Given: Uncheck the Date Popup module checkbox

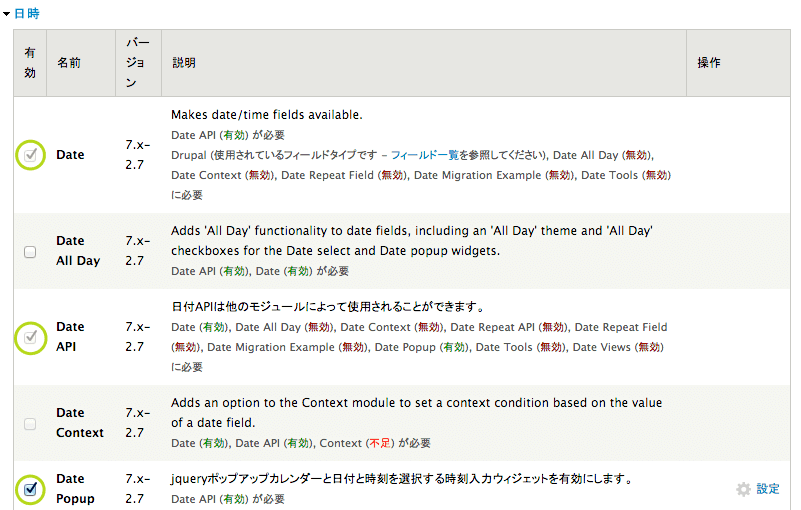Looking at the screenshot, I should (30, 489).
